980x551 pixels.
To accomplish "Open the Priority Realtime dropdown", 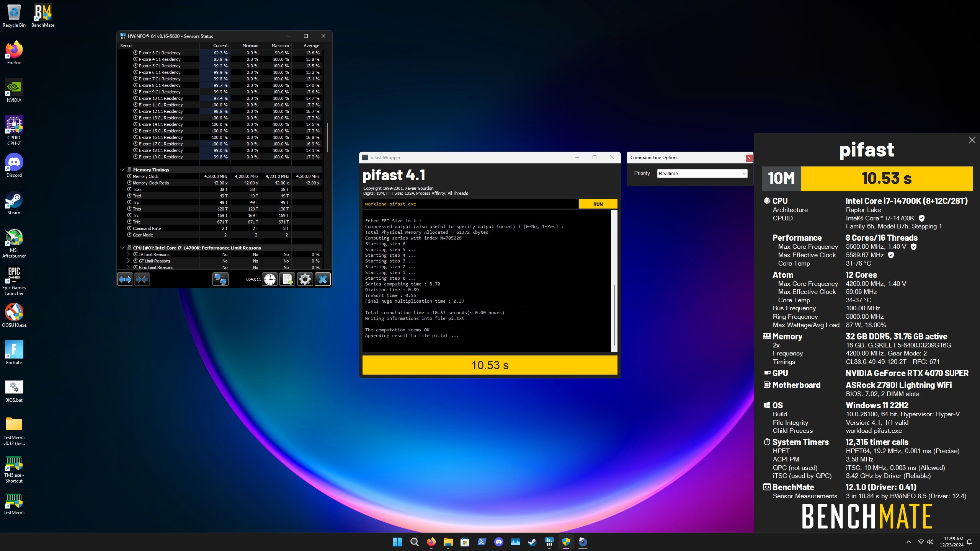I will (702, 174).
